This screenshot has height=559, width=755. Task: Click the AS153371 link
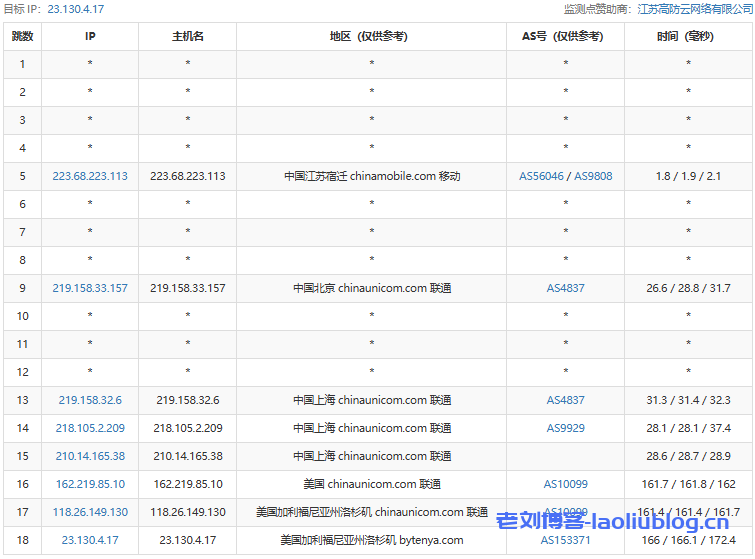pyautogui.click(x=565, y=540)
